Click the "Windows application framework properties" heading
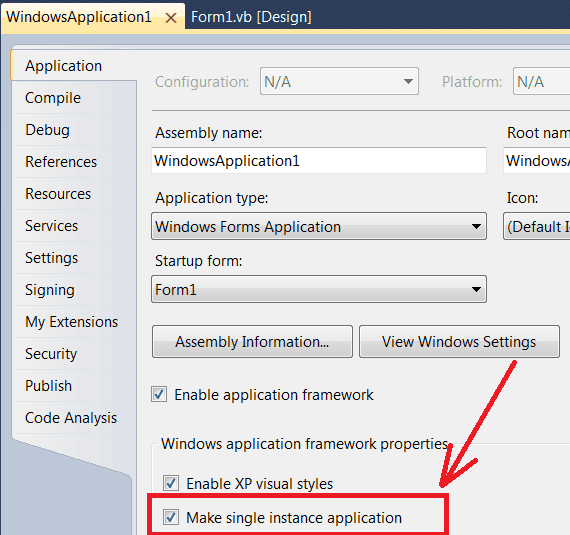570x535 pixels. (x=305, y=444)
